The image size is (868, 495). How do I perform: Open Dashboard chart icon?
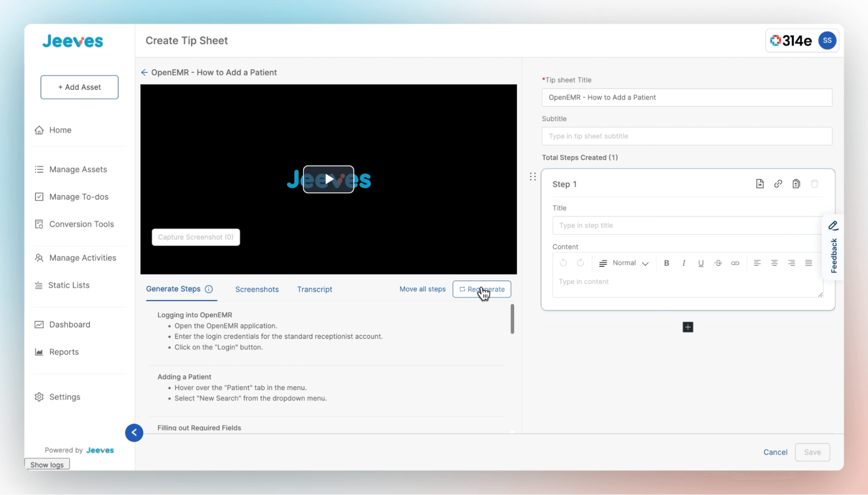coord(39,324)
